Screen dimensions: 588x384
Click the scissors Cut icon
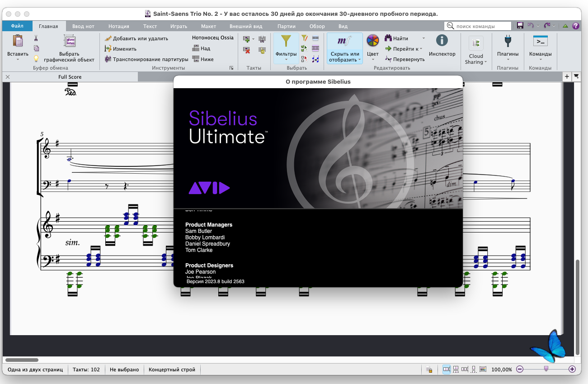pyautogui.click(x=36, y=38)
